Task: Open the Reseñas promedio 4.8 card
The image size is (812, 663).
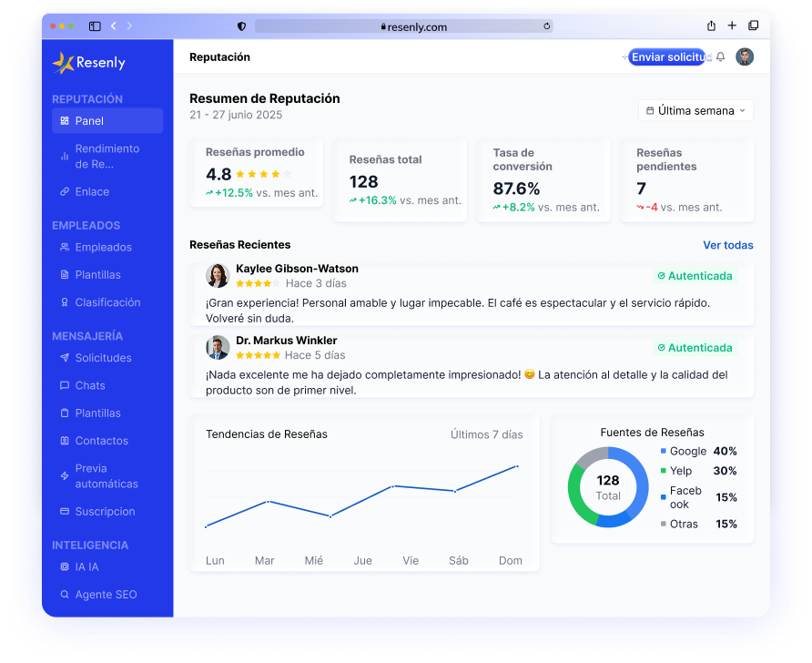Action: tap(257, 173)
